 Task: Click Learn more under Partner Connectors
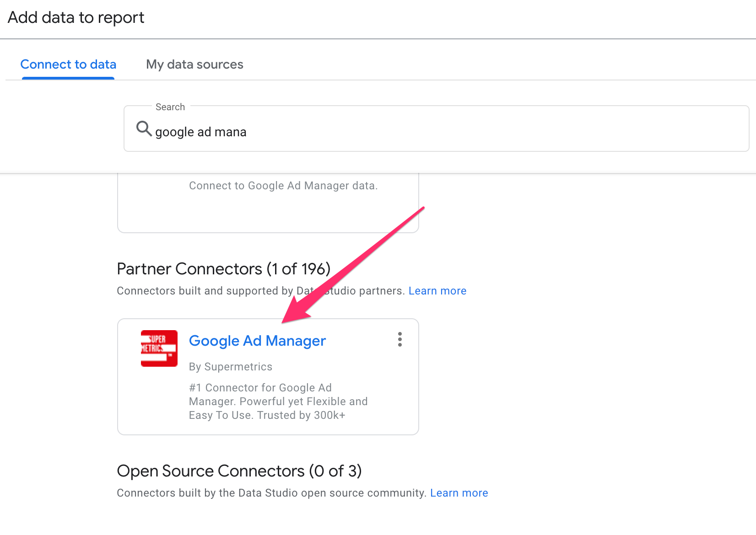(437, 291)
